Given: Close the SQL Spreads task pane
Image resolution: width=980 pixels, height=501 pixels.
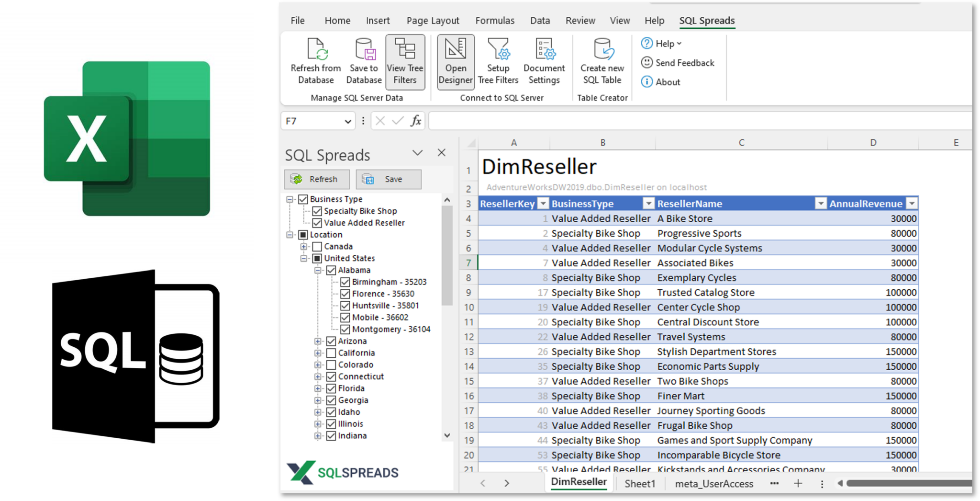Looking at the screenshot, I should tap(441, 153).
